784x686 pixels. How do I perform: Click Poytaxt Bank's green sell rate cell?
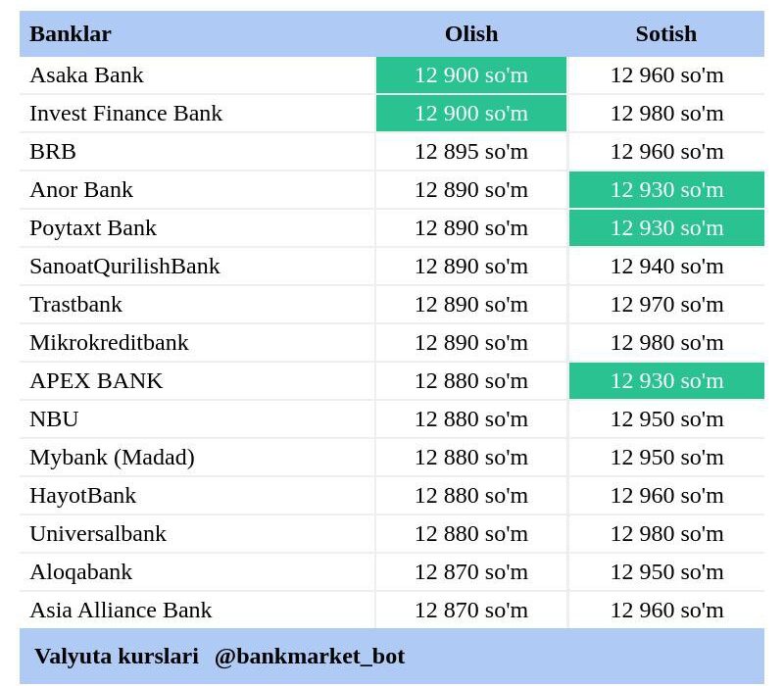point(666,228)
